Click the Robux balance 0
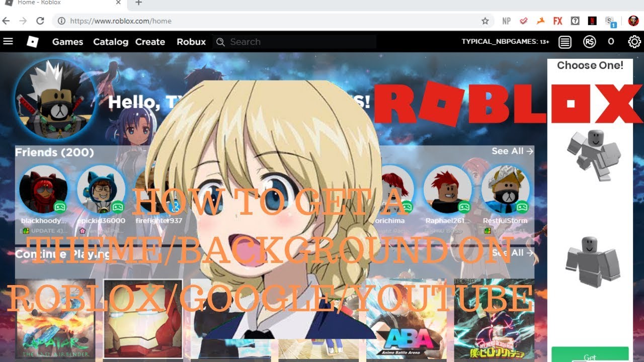This screenshot has height=362, width=644. pyautogui.click(x=611, y=42)
